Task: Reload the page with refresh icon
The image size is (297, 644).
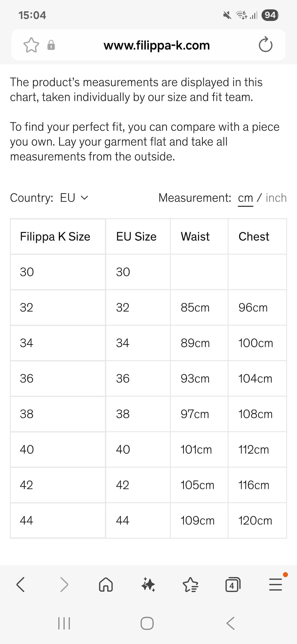Action: click(265, 45)
